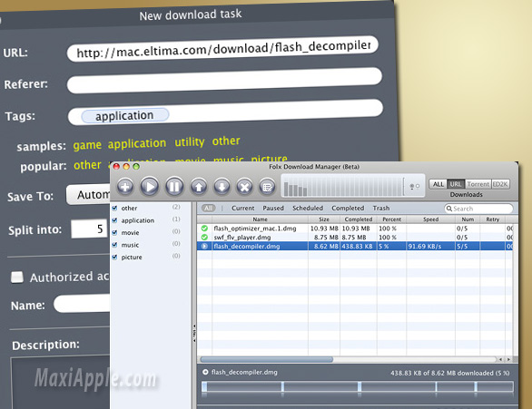The width and height of the screenshot is (532, 409).
Task: Click the Referer field
Action: pyautogui.click(x=224, y=81)
